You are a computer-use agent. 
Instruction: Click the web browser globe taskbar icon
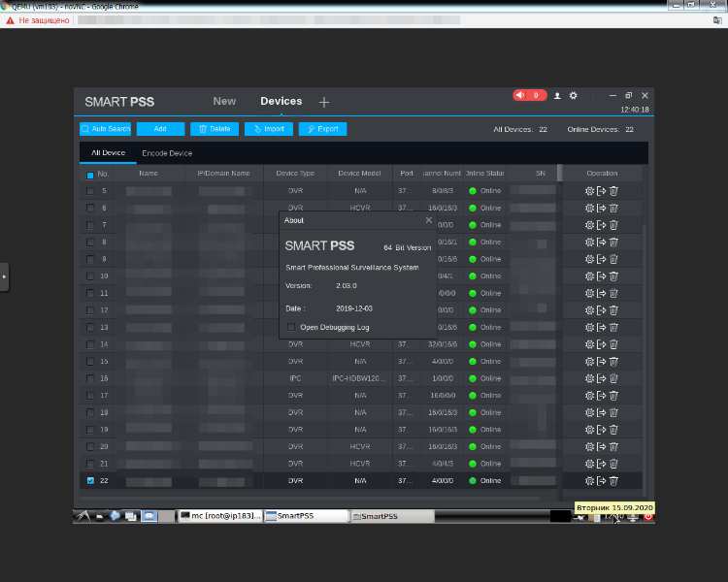115,516
